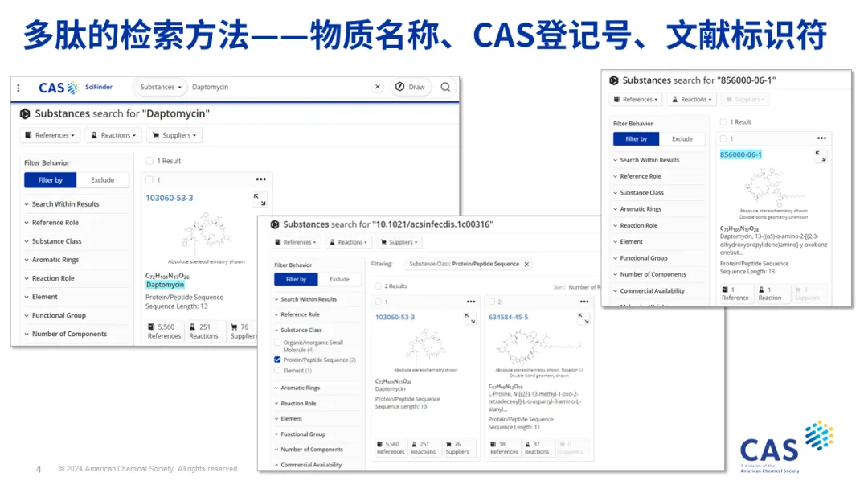Uncheck the Protein/Peptide Sequence substance class checkbox

point(277,360)
